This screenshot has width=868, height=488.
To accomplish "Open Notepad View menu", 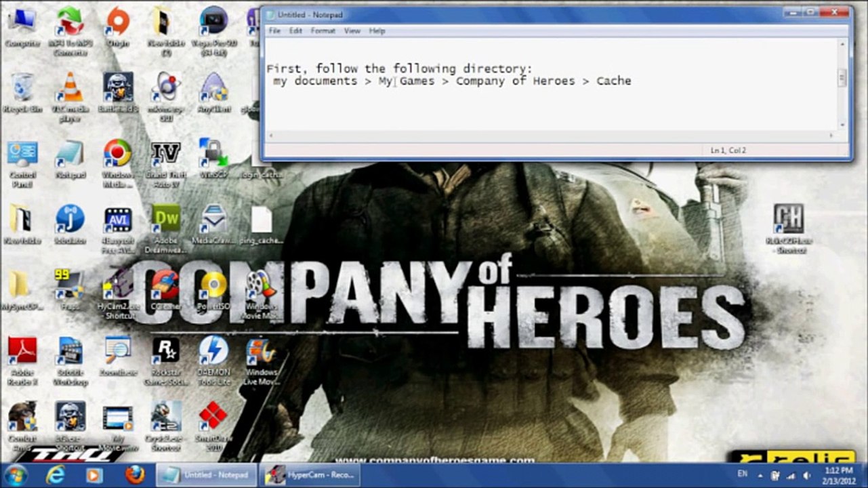I will (352, 31).
